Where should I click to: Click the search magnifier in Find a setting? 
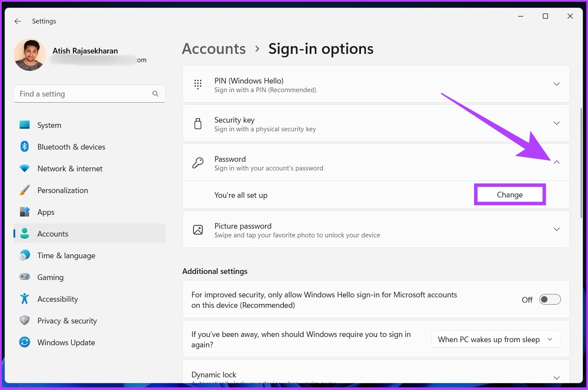[x=155, y=93]
